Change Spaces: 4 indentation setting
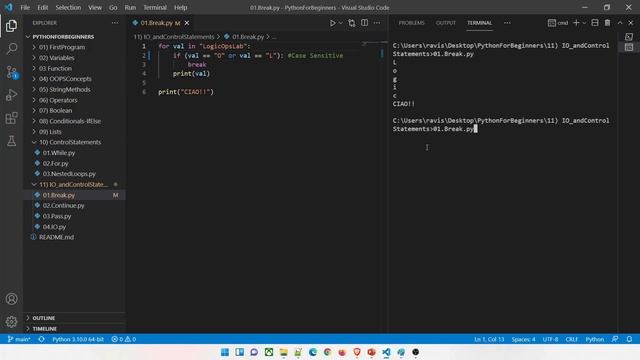The height and width of the screenshot is (360, 640). 523,339
